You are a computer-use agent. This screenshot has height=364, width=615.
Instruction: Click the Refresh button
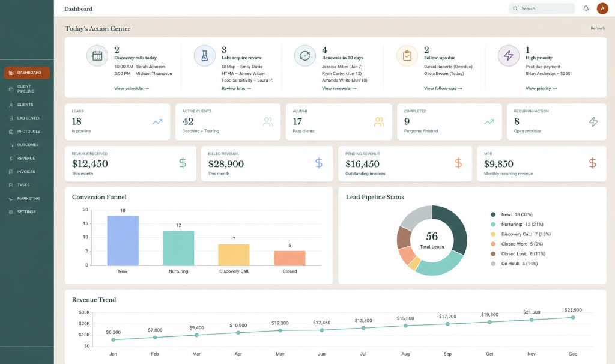[598, 28]
